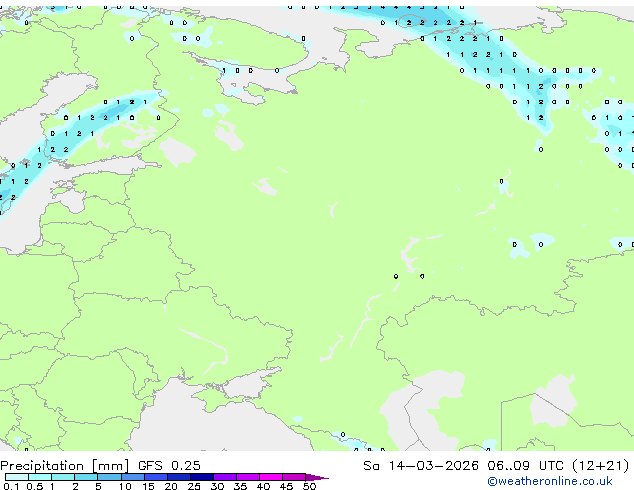The height and width of the screenshot is (490, 634).
Task: Select the 30–35 mm purple legend swatch
Action: pos(225,477)
